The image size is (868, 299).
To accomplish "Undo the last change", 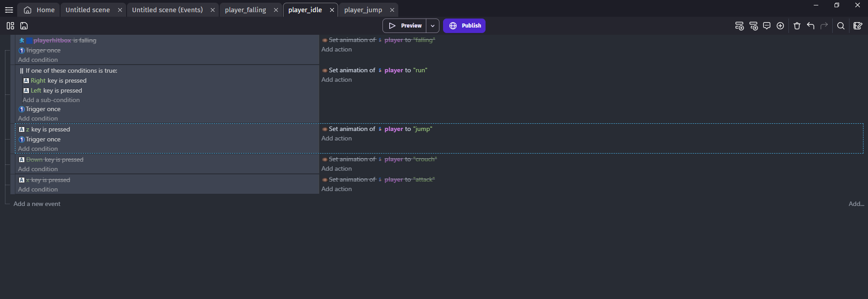I will tap(811, 26).
